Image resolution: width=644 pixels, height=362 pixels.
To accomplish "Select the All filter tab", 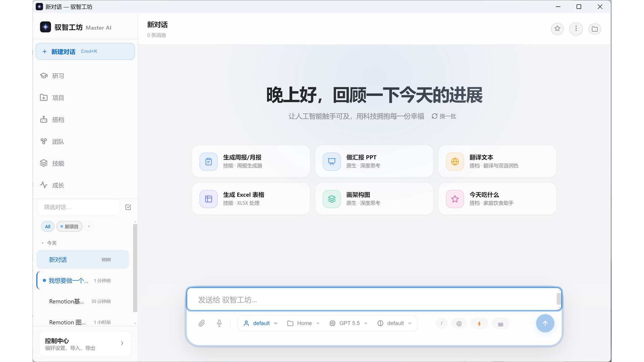I will pos(48,227).
